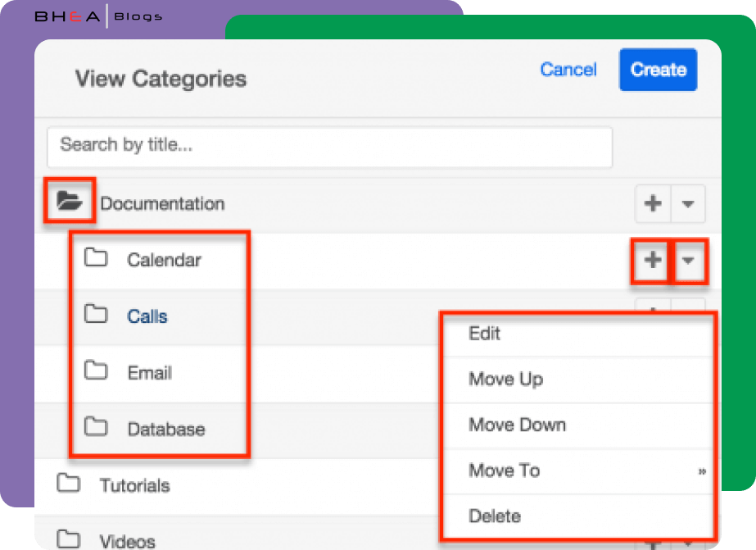Choose Move Up from the menu
Image resolution: width=756 pixels, height=550 pixels.
[577, 380]
